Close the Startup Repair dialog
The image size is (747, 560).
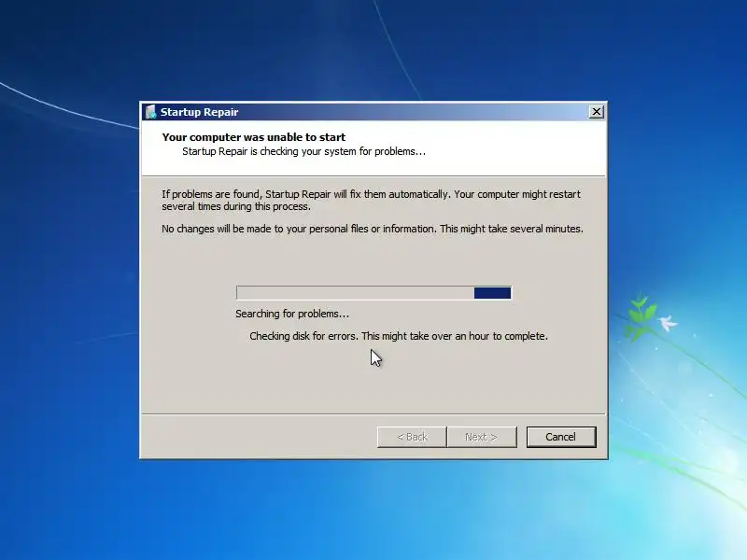[x=596, y=112]
